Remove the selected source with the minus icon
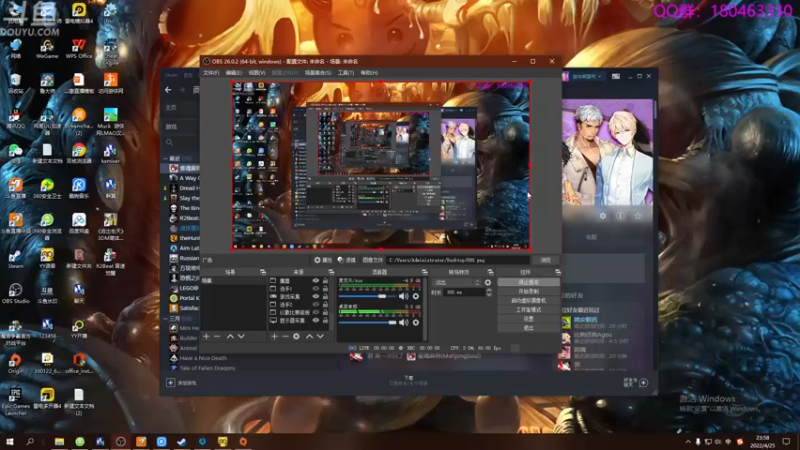The width and height of the screenshot is (800, 450). [x=285, y=336]
